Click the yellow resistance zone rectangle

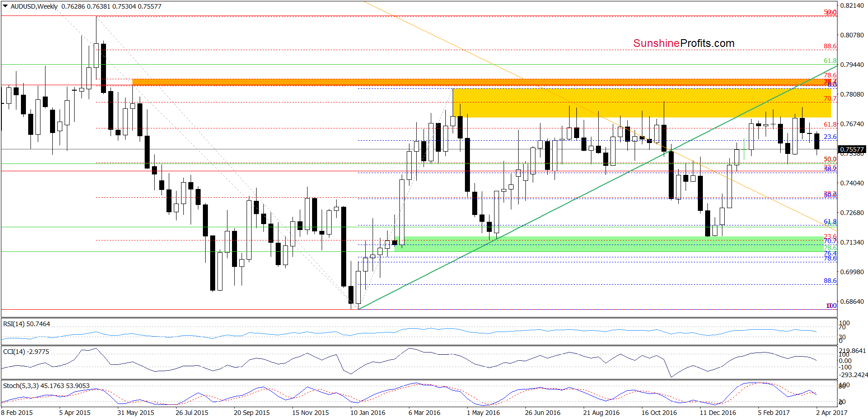click(641, 103)
